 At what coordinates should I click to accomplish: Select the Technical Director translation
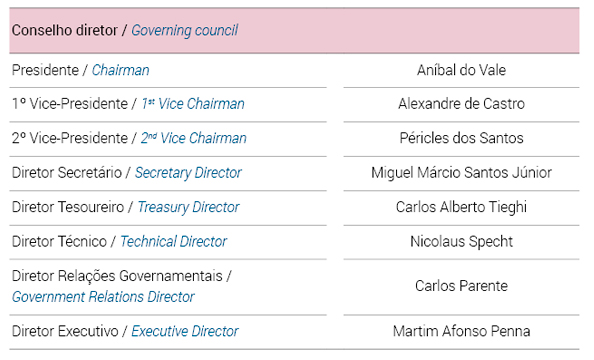point(174,241)
